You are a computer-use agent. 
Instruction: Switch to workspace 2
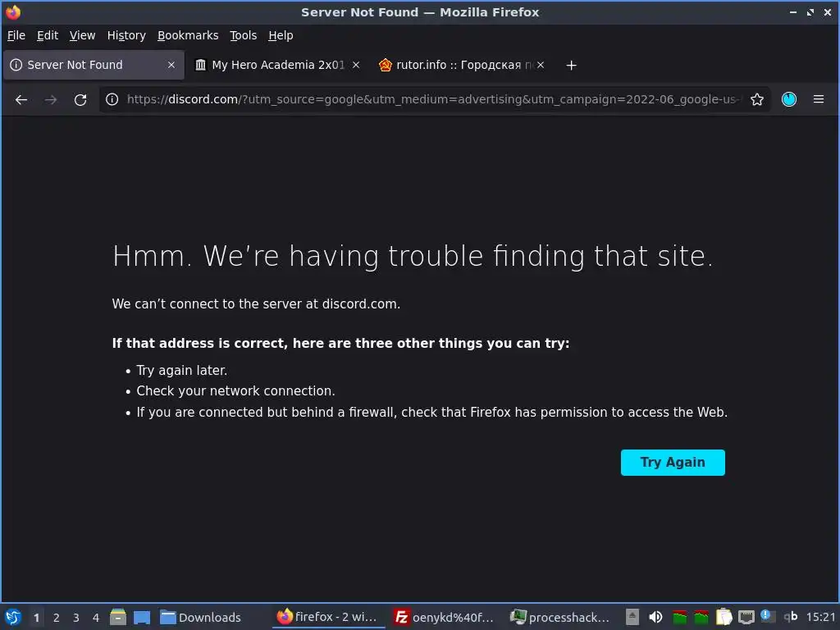[57, 618]
